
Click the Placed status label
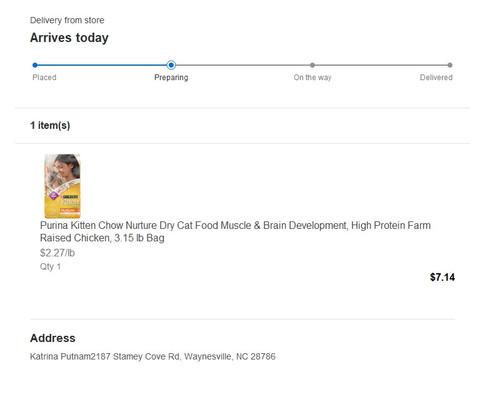point(44,77)
